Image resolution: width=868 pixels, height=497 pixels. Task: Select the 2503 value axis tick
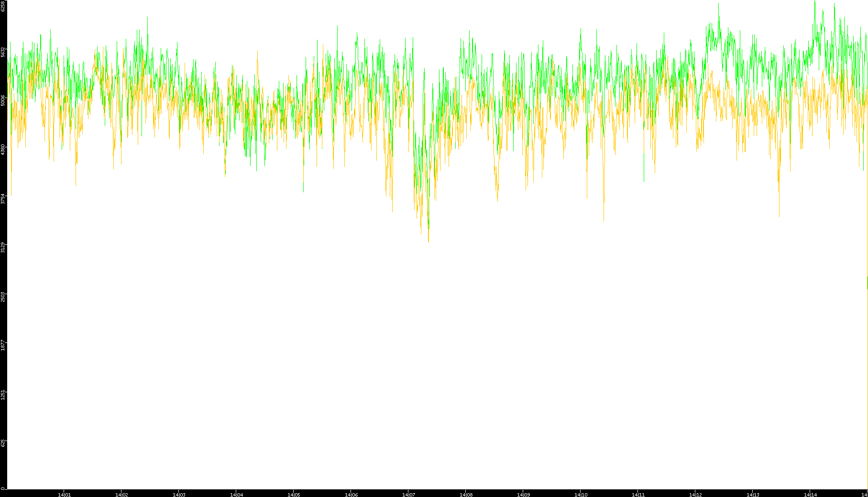tap(3, 297)
